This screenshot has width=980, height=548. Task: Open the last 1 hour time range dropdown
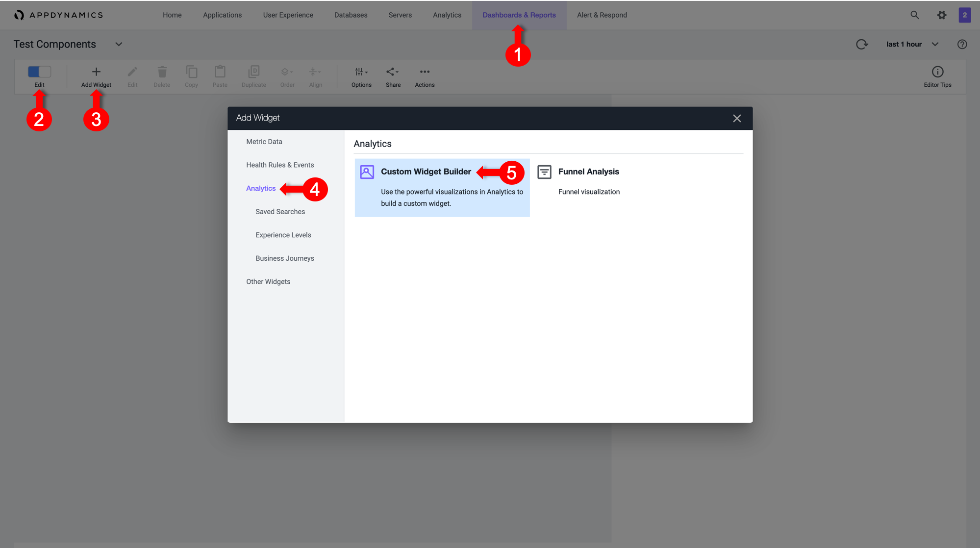tap(912, 44)
